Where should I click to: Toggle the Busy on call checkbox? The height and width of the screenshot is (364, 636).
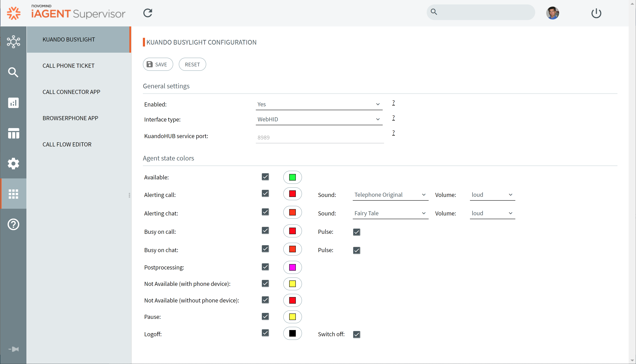[265, 230]
